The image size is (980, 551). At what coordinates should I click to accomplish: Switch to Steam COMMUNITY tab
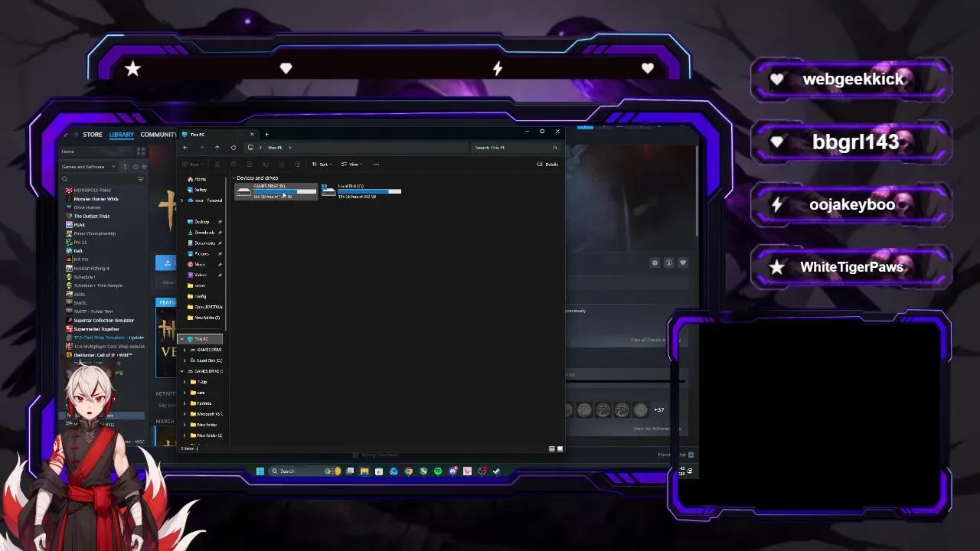pyautogui.click(x=158, y=135)
